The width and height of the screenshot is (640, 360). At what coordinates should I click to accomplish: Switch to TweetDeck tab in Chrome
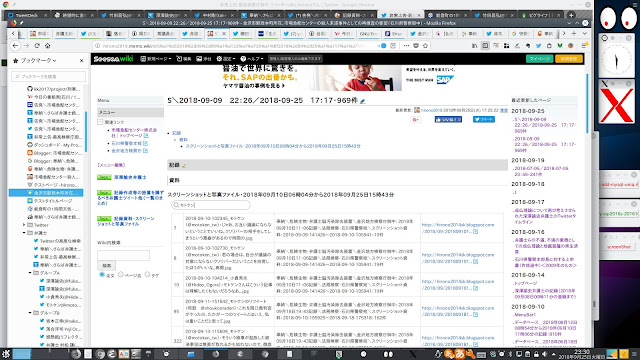[x=27, y=15]
